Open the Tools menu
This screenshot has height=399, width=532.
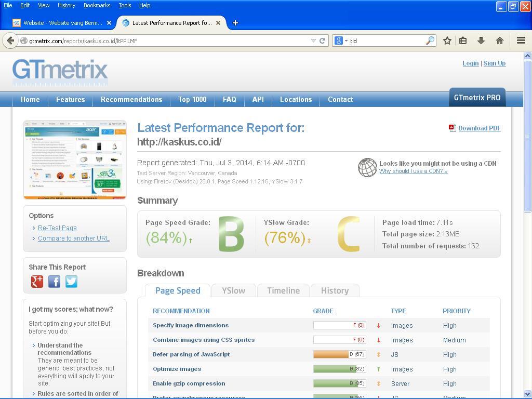(x=125, y=5)
